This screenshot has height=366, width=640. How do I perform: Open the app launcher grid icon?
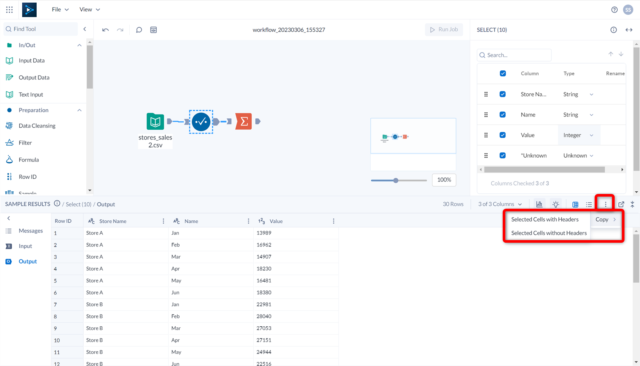(x=9, y=9)
